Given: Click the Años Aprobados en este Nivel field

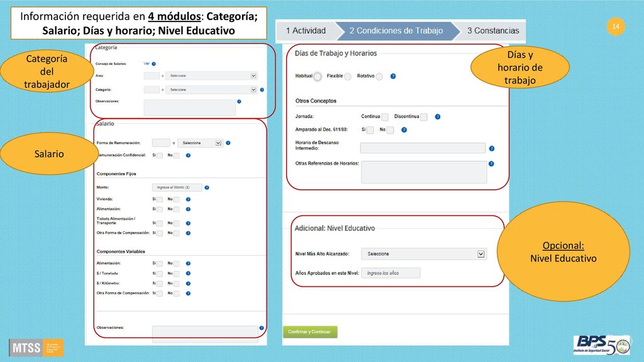Looking at the screenshot, I should pyautogui.click(x=391, y=273).
